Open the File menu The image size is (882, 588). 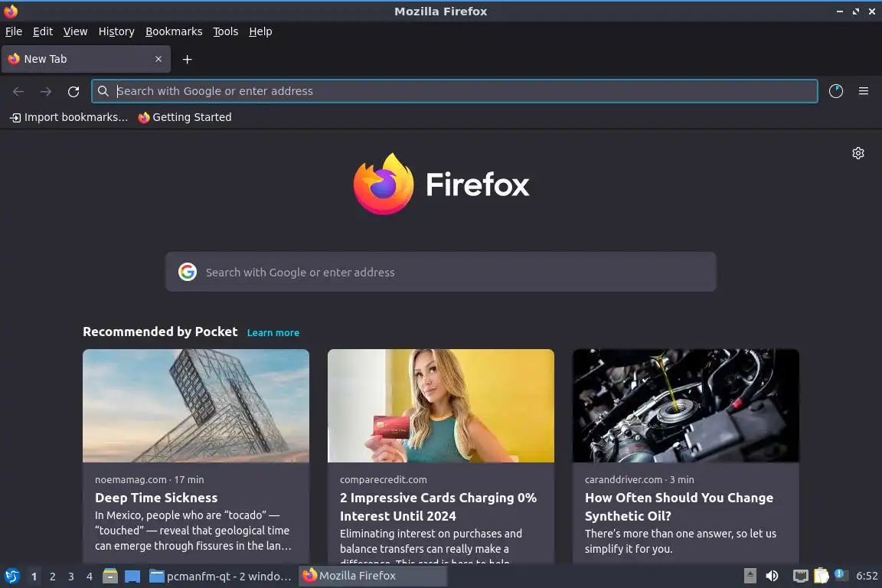14,31
